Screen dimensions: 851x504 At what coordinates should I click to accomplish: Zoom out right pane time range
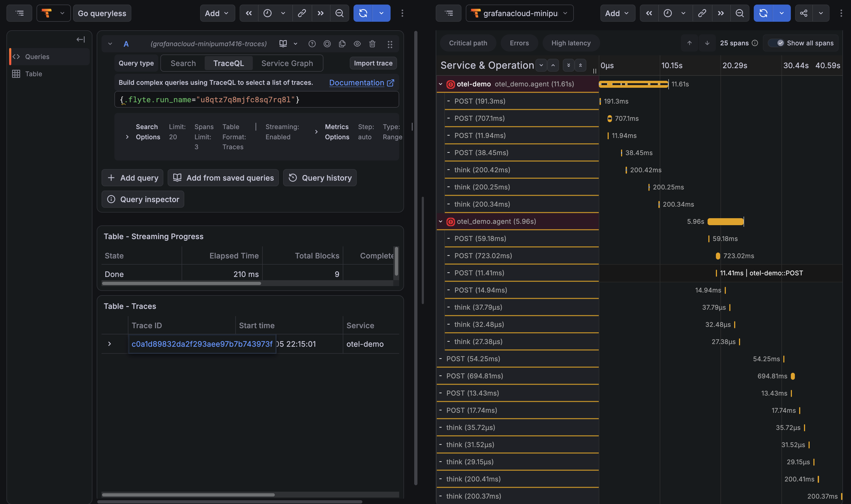click(740, 13)
